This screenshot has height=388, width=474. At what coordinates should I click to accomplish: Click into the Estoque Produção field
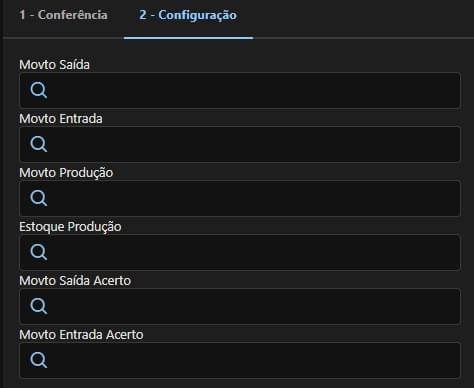(240, 252)
